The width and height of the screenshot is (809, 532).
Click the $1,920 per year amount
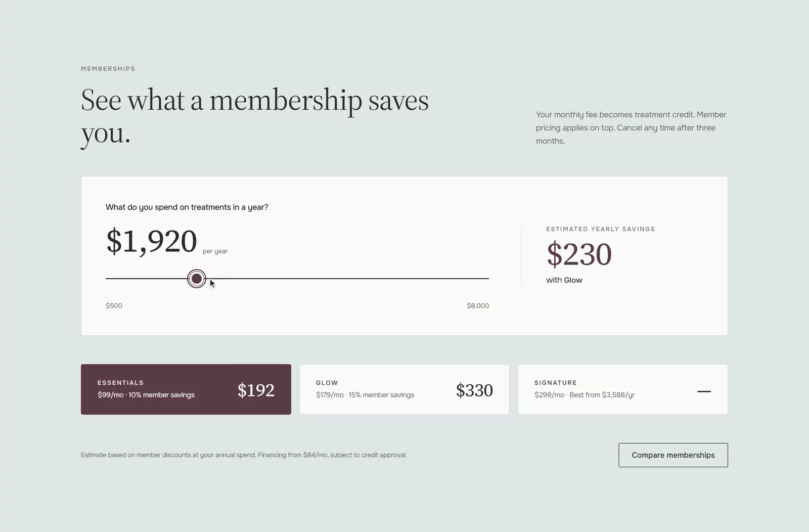pyautogui.click(x=151, y=241)
